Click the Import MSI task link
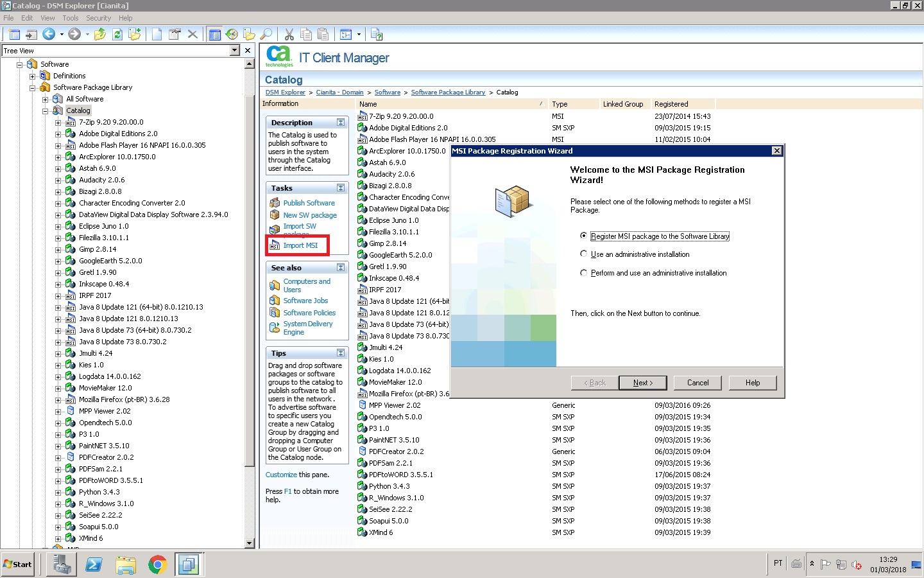 point(300,245)
